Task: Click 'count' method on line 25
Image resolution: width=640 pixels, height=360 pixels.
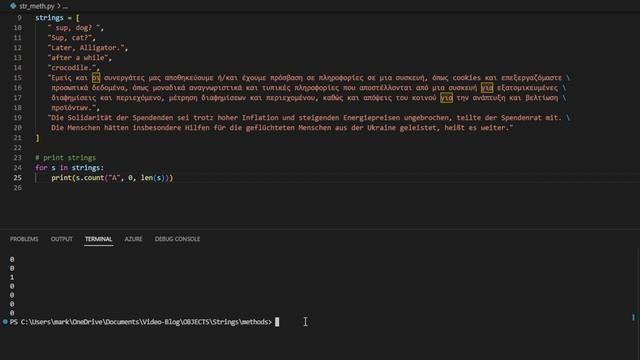Action: click(x=94, y=178)
